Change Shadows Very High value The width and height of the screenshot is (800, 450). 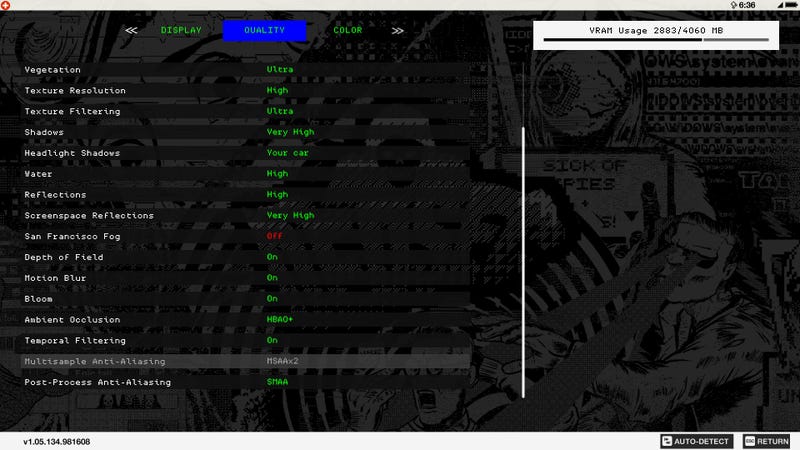pyautogui.click(x=290, y=132)
